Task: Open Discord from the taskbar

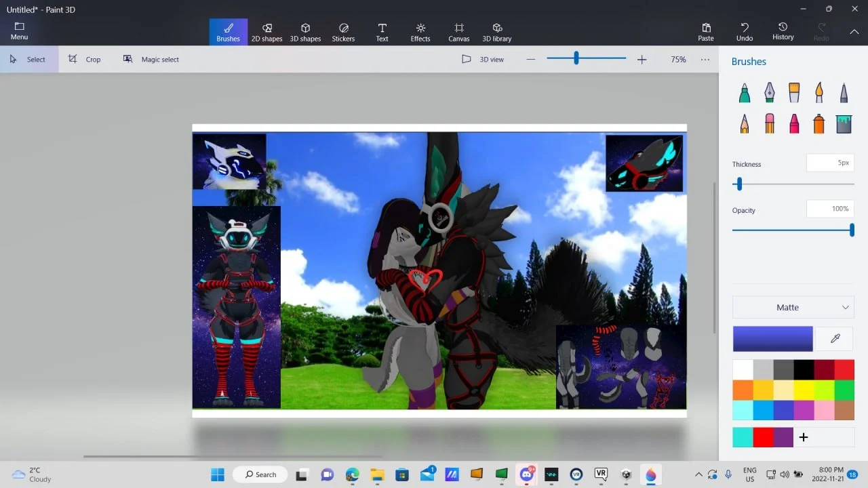Action: 527,474
